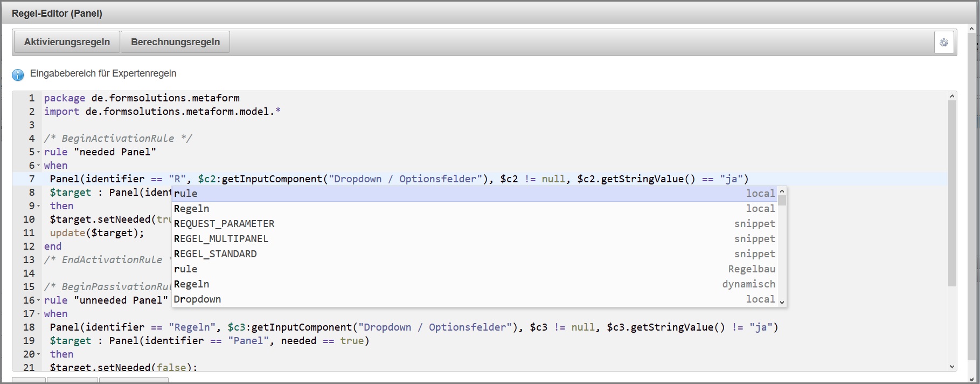Click 'update($target);' line
Image resolution: width=980 pixels, height=384 pixels.
[97, 233]
